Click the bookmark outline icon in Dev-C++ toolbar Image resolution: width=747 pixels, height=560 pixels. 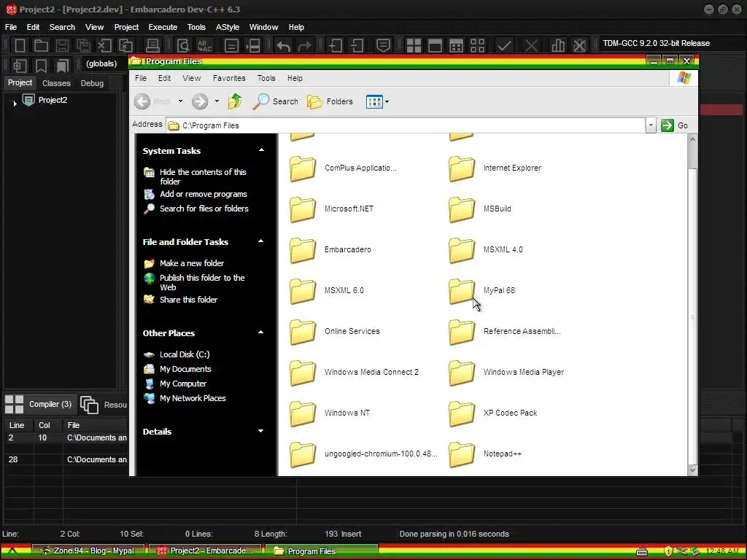42,65
